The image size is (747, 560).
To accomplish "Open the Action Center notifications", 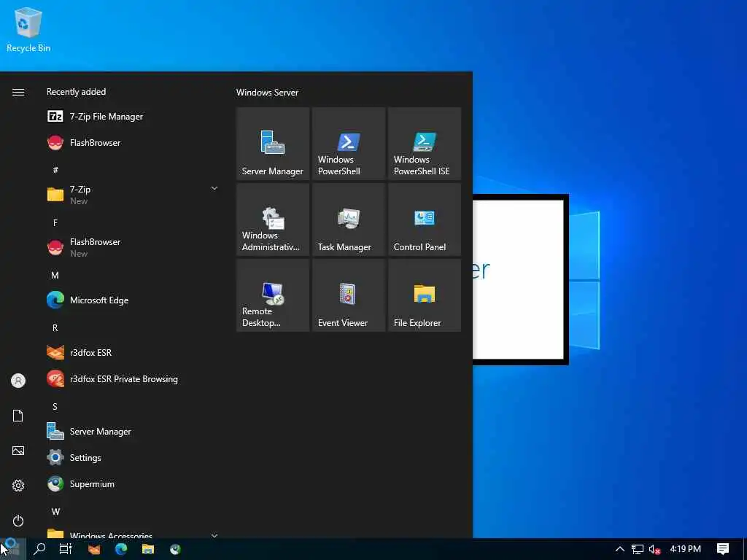I will point(723,549).
